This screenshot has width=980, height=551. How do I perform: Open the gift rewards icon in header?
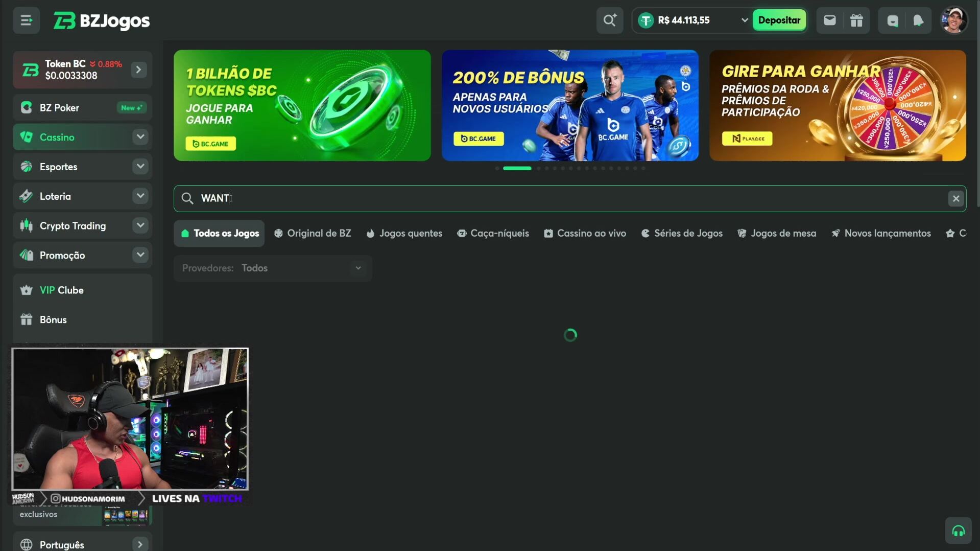[x=856, y=20]
